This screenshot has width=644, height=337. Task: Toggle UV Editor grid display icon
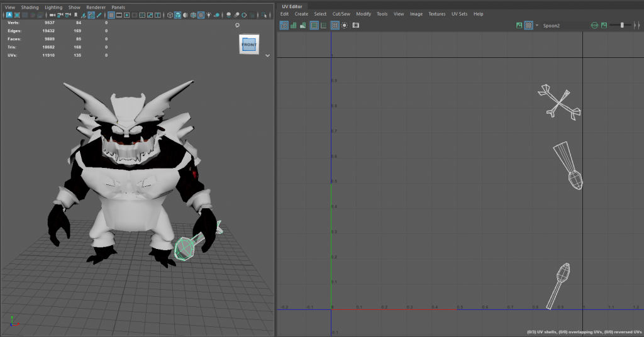coord(335,25)
